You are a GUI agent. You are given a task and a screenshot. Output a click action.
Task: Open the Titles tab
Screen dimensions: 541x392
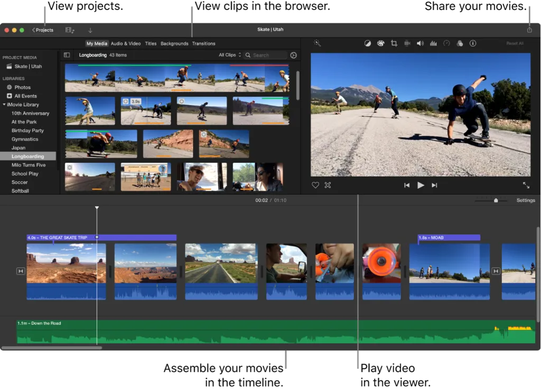151,43
